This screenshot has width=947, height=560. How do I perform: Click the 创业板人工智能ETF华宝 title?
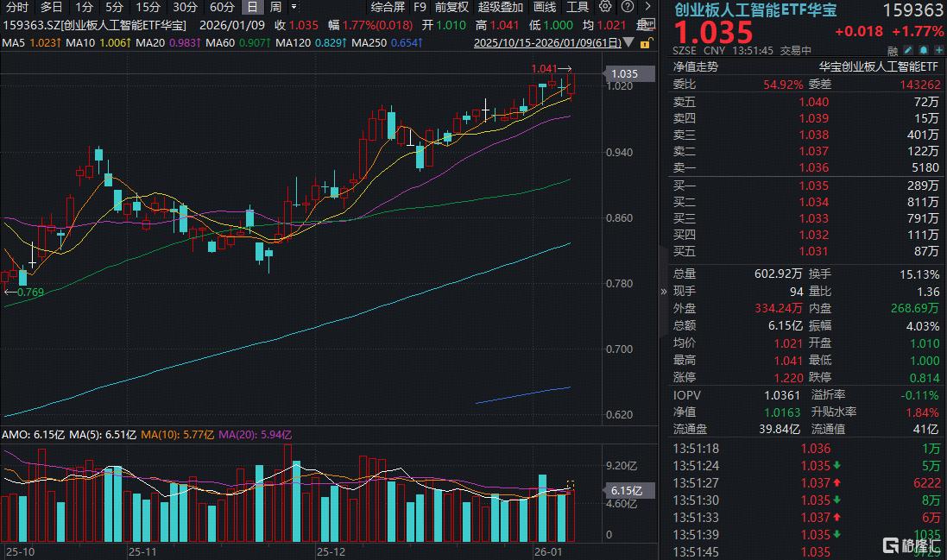pyautogui.click(x=755, y=9)
